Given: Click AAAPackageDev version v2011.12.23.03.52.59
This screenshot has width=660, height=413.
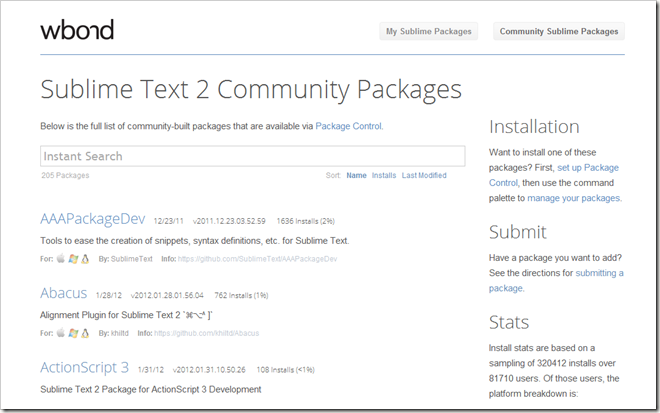Looking at the screenshot, I should (229, 221).
